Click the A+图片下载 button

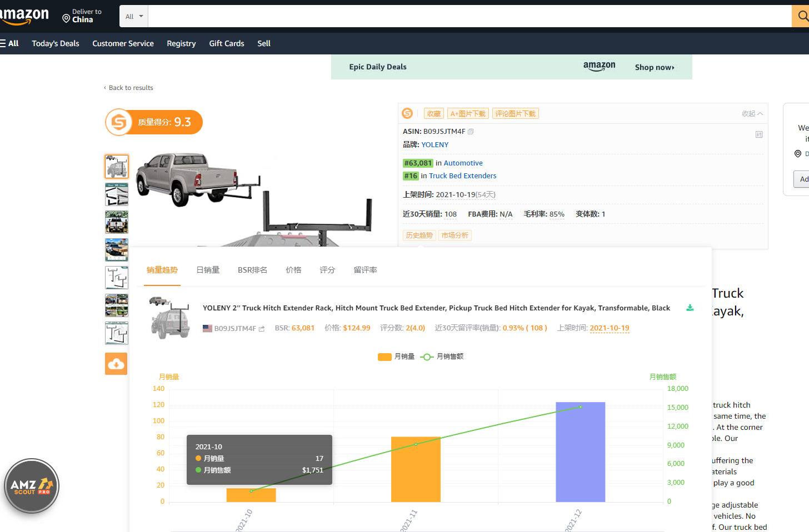(x=468, y=113)
